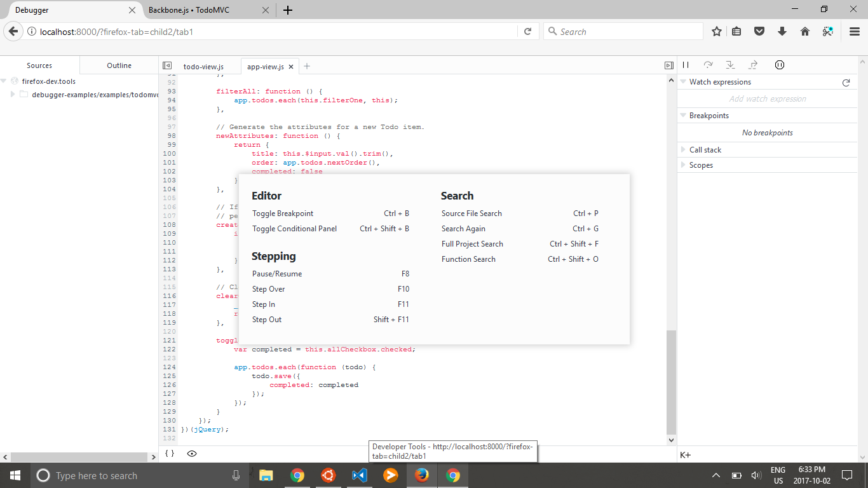This screenshot has width=868, height=488.
Task: Bookmark this page with the star
Action: 717,31
